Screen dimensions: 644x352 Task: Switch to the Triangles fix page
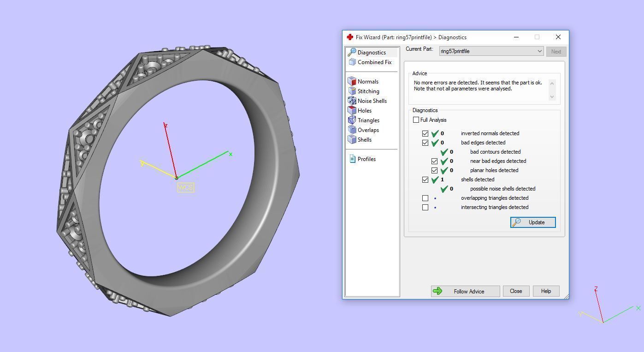[368, 120]
